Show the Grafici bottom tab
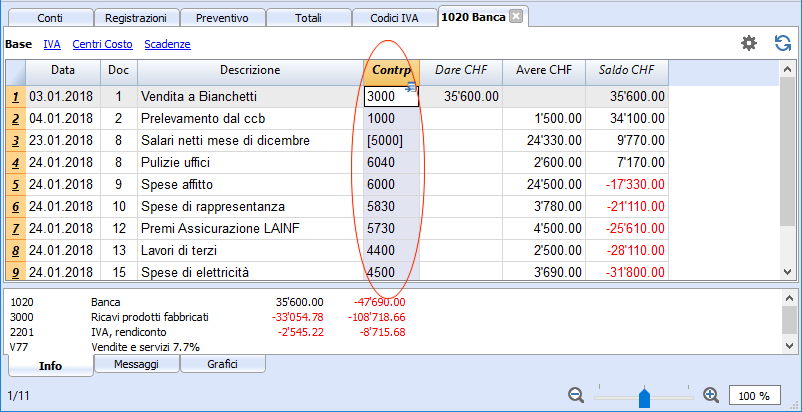This screenshot has height=412, width=802. point(222,365)
